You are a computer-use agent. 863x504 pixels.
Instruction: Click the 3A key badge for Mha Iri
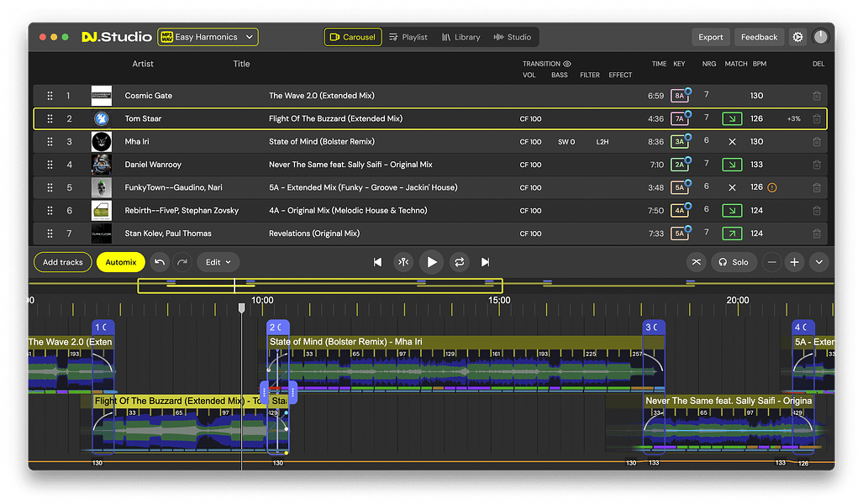coord(680,142)
